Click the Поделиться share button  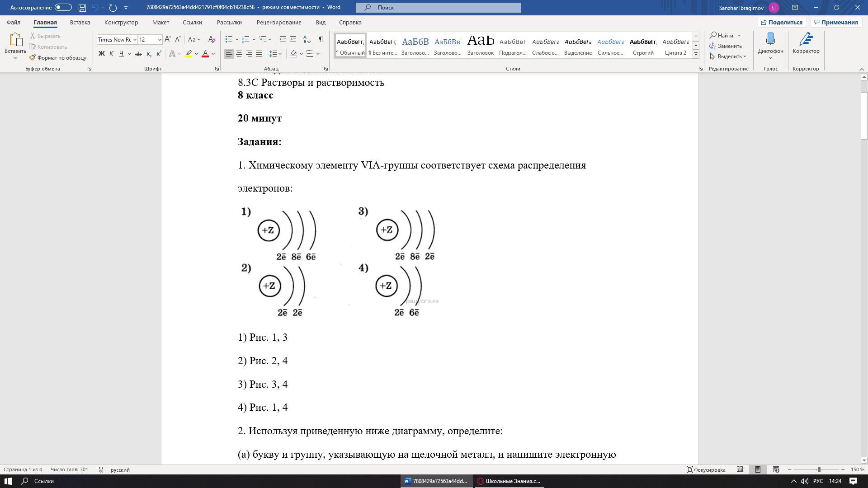782,22
